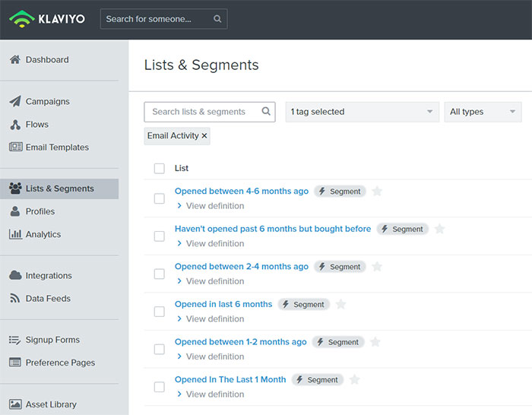This screenshot has width=532, height=415.
Task: Select Profiles in the sidebar
Action: pyautogui.click(x=40, y=211)
